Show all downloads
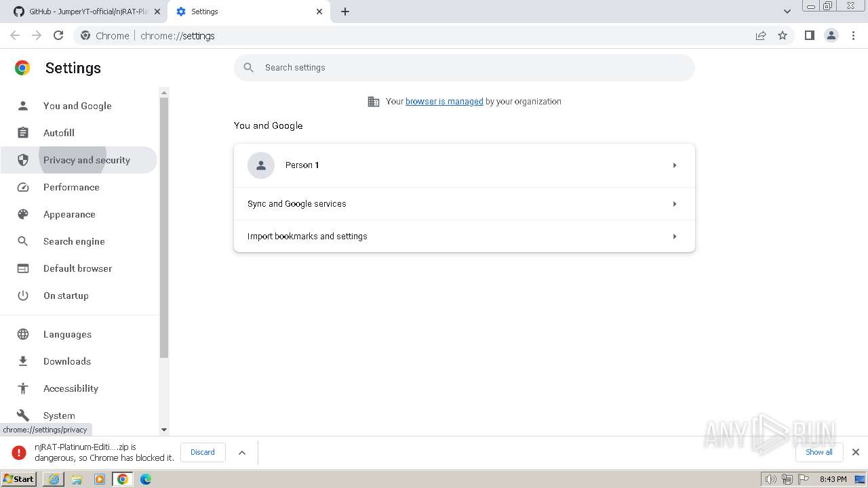The image size is (868, 488). [819, 452]
